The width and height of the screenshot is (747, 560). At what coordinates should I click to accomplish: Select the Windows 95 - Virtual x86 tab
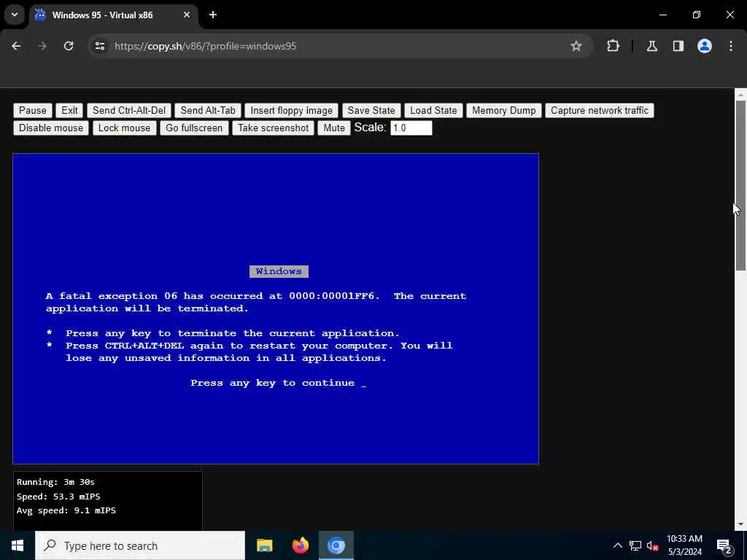113,15
